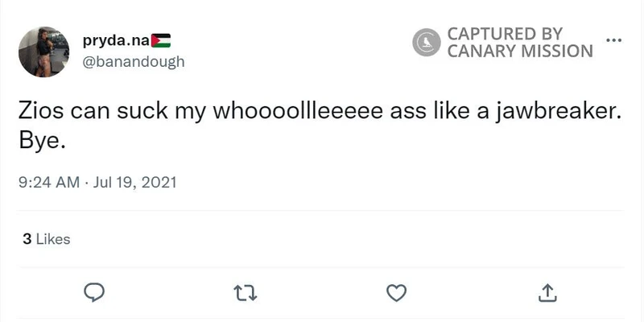Visit the @banandough handle link
The height and width of the screenshot is (322, 644).
point(134,61)
